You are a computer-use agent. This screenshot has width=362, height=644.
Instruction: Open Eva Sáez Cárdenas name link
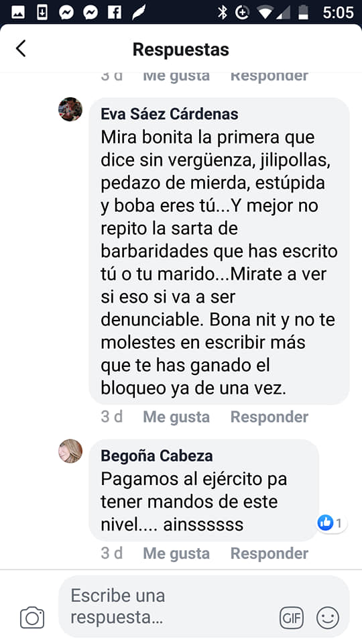(x=170, y=114)
